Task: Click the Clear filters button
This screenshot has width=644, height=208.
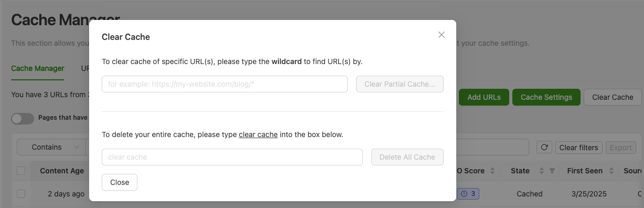Action: (579, 147)
